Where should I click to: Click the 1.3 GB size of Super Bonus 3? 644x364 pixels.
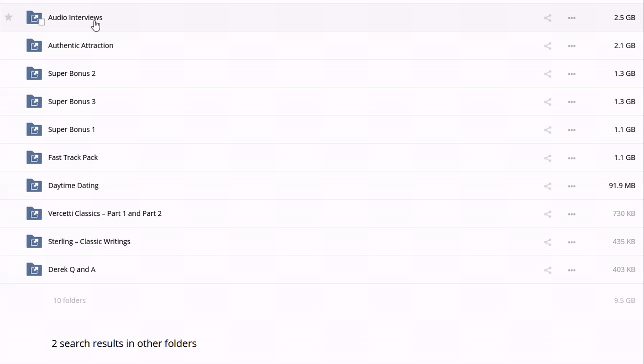[624, 102]
